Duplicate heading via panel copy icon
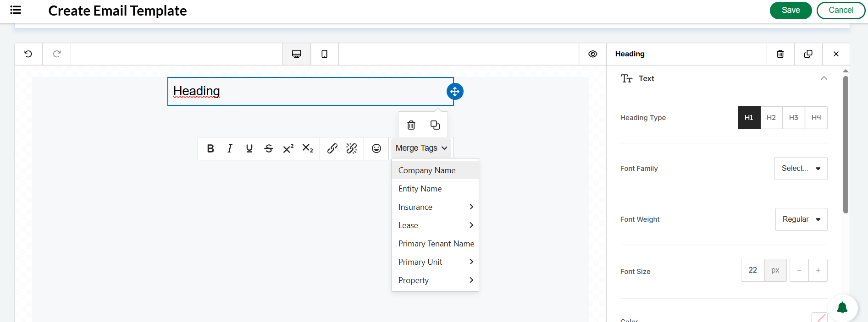This screenshot has height=322, width=868. pyautogui.click(x=808, y=54)
